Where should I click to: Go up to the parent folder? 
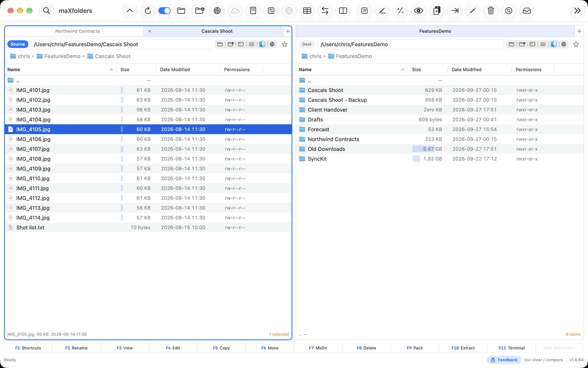[x=130, y=11]
